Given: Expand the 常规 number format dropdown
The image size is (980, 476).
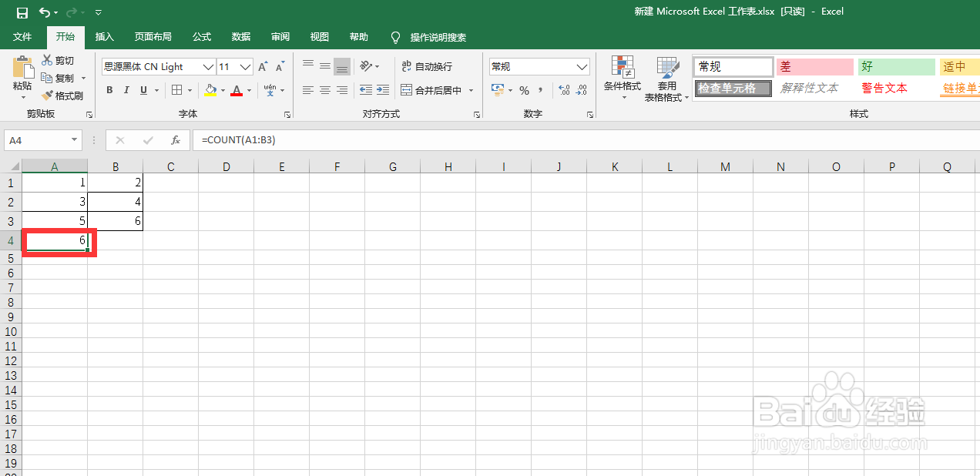Looking at the screenshot, I should (x=581, y=66).
